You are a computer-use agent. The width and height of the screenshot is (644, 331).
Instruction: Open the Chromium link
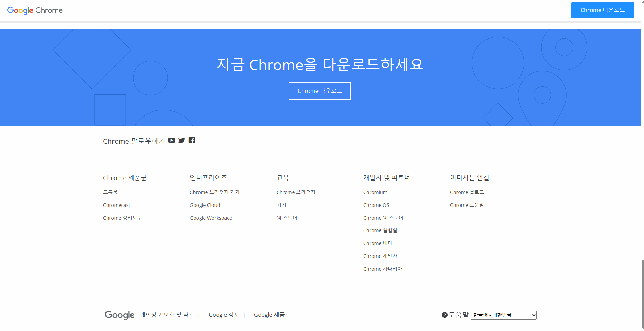tap(375, 192)
